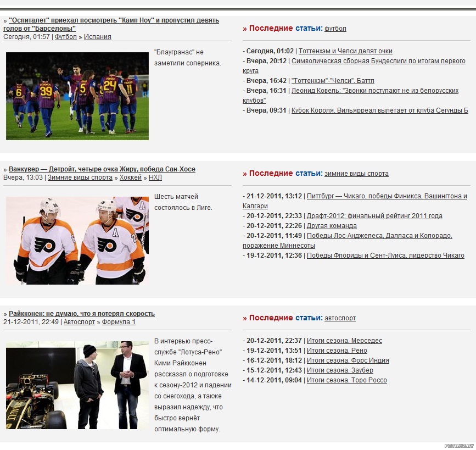Click the Barcelona players photo thumbnail
Viewport: 476px width, 450px height.
pyautogui.click(x=77, y=96)
